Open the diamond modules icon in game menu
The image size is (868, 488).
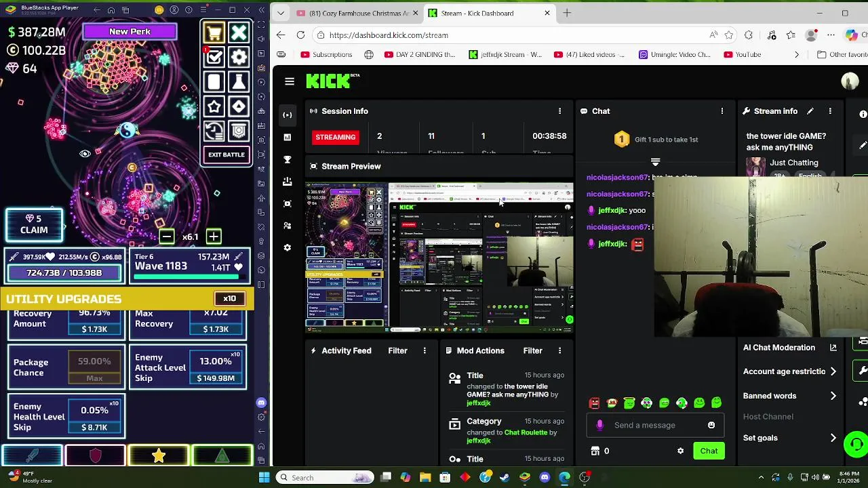point(239,106)
